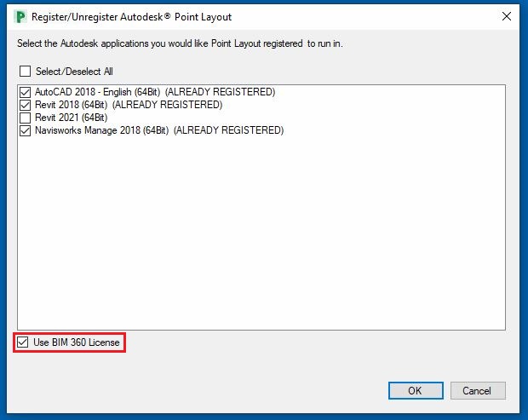The width and height of the screenshot is (528, 420).
Task: Click the 'Use BIM 360 License' label
Action: (77, 342)
